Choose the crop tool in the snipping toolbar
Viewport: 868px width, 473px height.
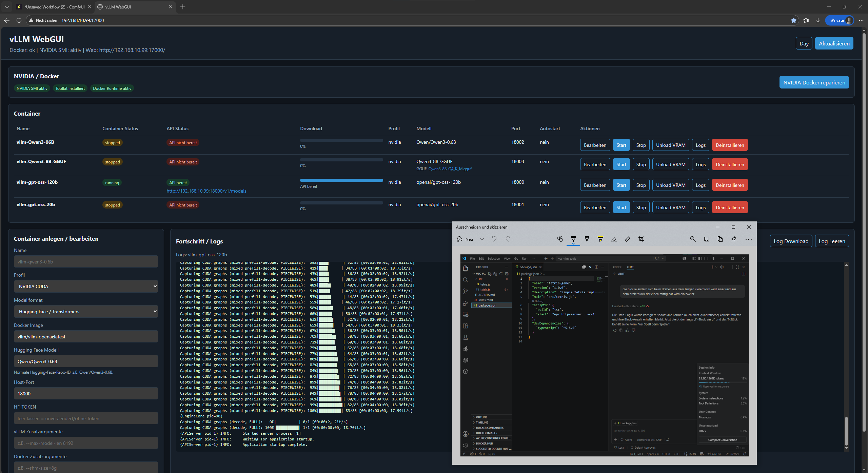[x=641, y=239]
